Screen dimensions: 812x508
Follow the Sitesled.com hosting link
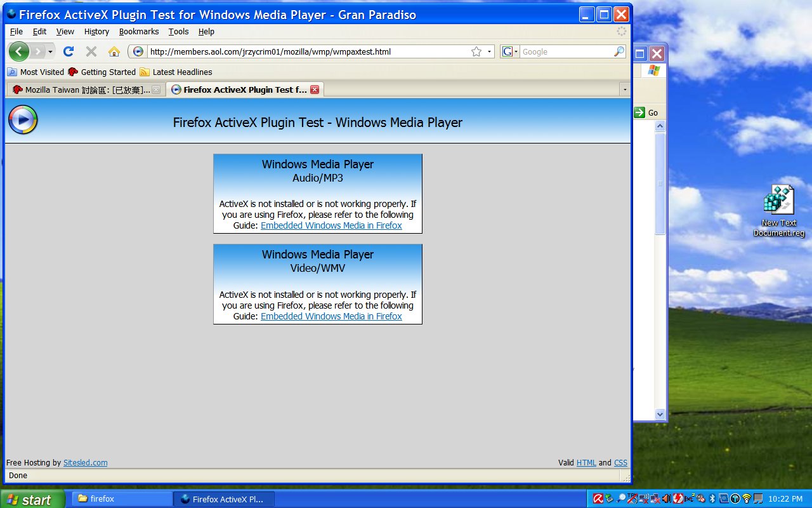point(85,463)
